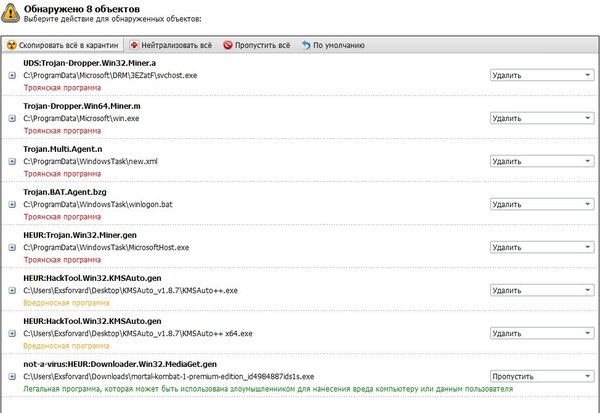This screenshot has width=600, height=413.
Task: Select HEUR:HackTool.Win32.KMSAuto.gen heading above KMSAuto++ x64.exe path
Action: [x=92, y=321]
